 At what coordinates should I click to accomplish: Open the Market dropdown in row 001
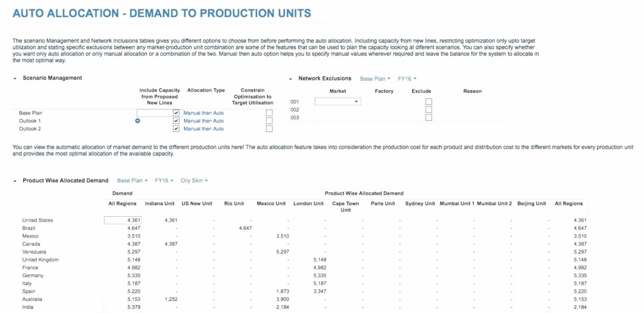[338, 102]
